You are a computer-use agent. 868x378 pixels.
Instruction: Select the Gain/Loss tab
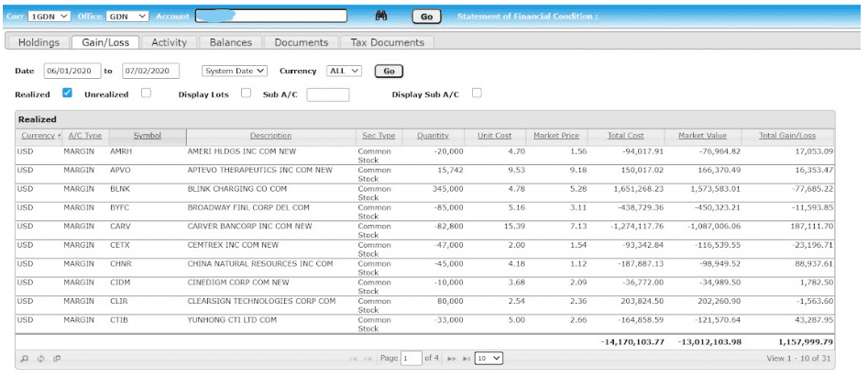tap(105, 42)
